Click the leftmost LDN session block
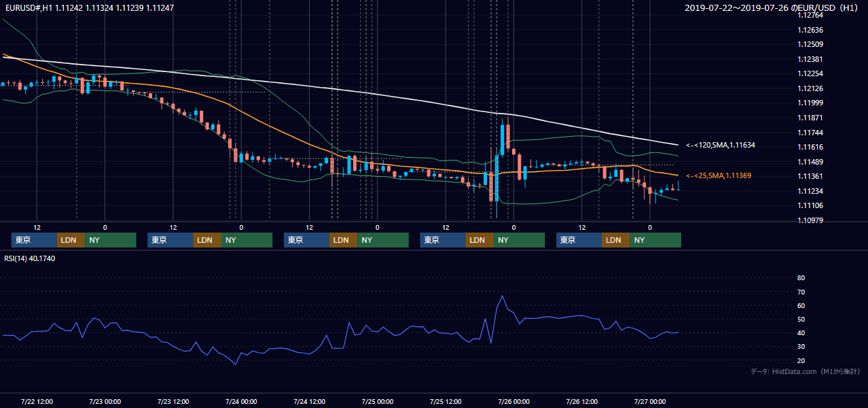The image size is (868, 408). click(x=71, y=240)
